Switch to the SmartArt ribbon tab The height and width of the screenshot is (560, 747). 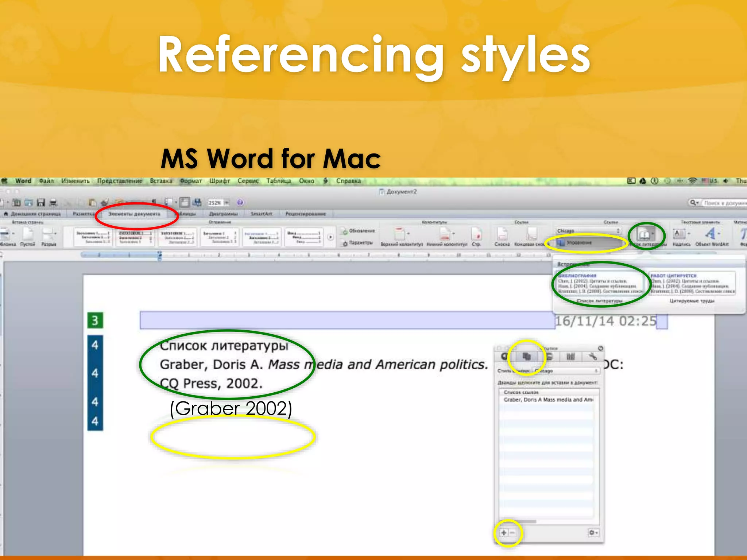pyautogui.click(x=261, y=214)
